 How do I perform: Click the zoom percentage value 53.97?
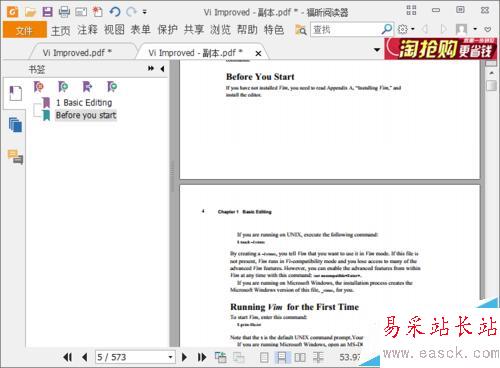click(350, 357)
